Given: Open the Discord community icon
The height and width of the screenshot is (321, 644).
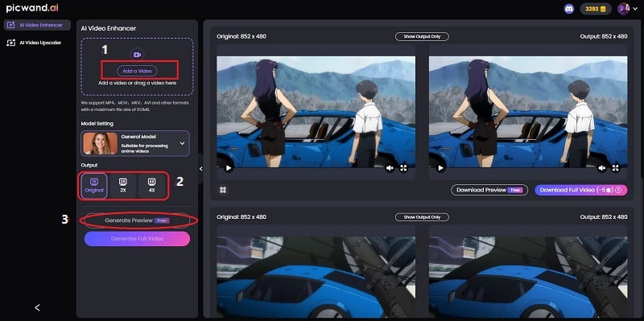Looking at the screenshot, I should [x=569, y=9].
